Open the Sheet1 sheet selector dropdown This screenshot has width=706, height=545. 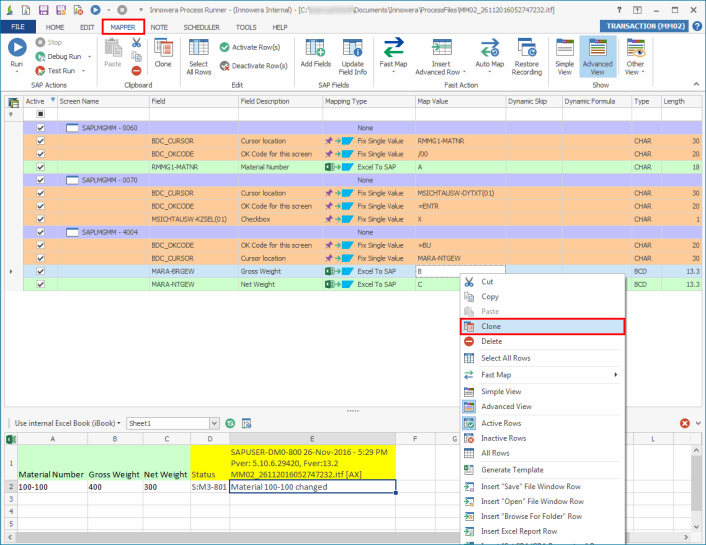click(214, 423)
